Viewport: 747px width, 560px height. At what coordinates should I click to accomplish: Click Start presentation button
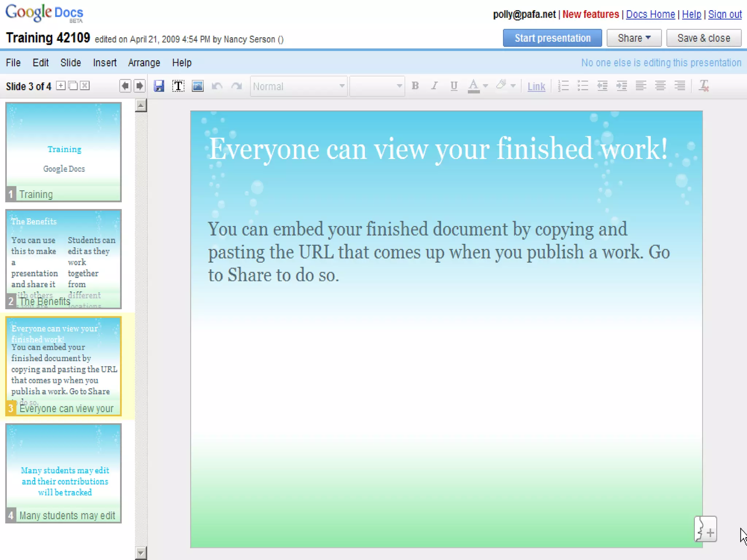click(x=552, y=38)
